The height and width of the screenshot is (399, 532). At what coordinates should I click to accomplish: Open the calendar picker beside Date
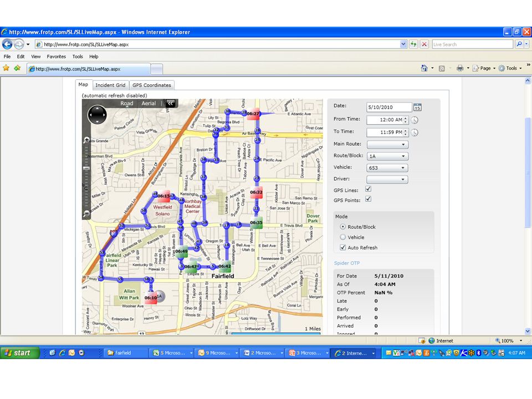click(x=417, y=107)
